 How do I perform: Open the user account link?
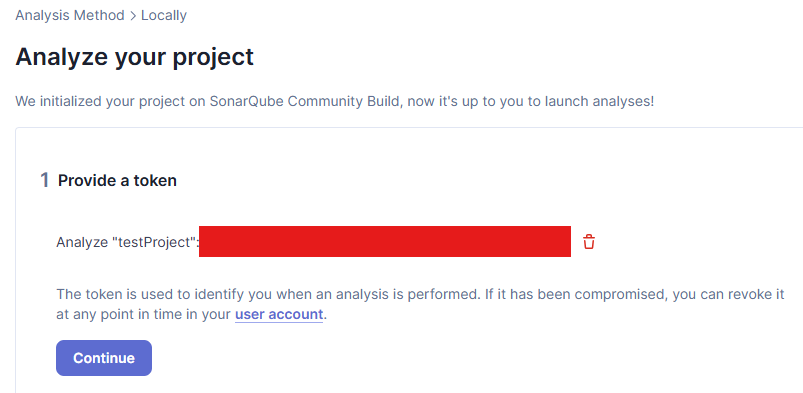[279, 314]
